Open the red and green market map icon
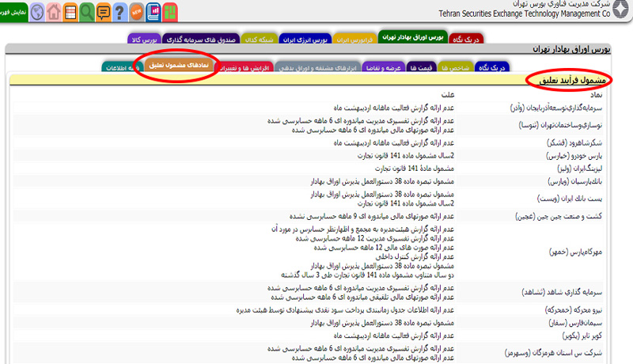Screen dimensions: 633x364 (170, 12)
